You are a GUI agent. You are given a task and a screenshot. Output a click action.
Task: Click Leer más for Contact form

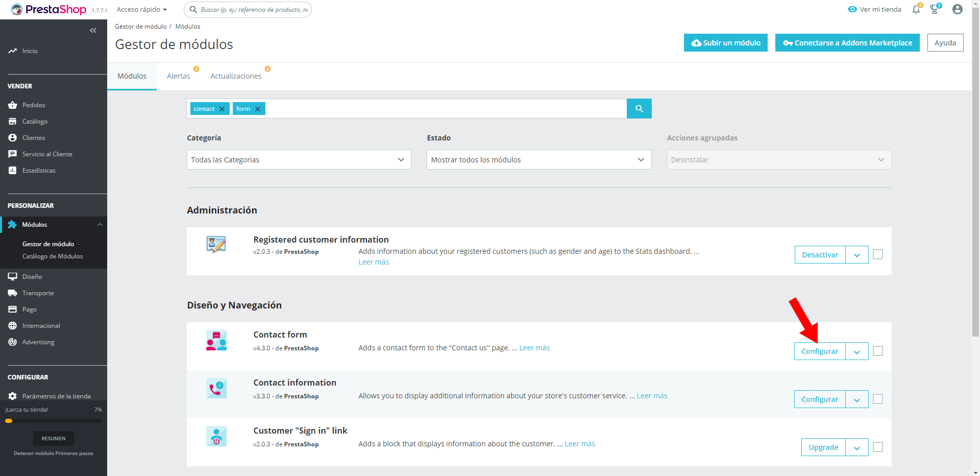(x=534, y=348)
